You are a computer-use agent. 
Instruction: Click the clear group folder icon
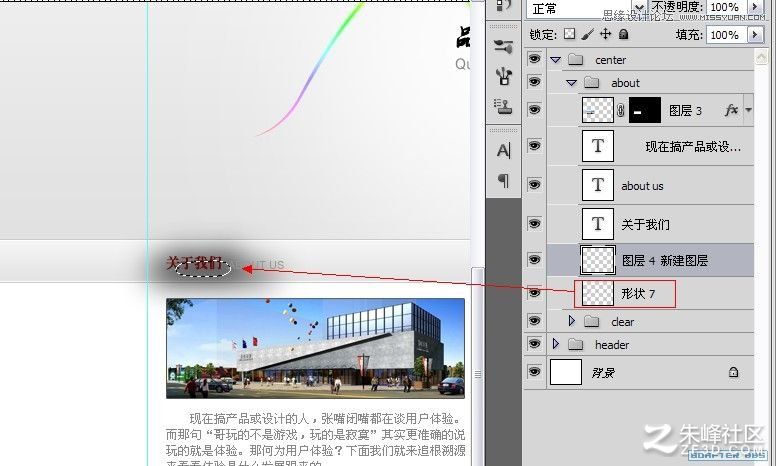point(591,322)
